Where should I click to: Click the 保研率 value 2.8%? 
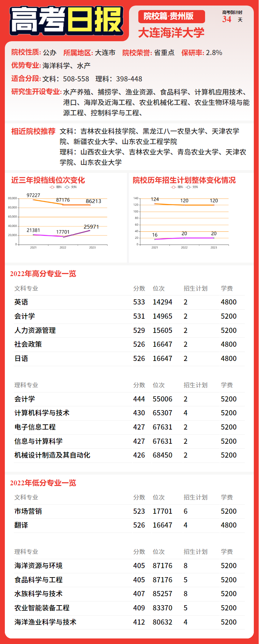click(x=214, y=53)
